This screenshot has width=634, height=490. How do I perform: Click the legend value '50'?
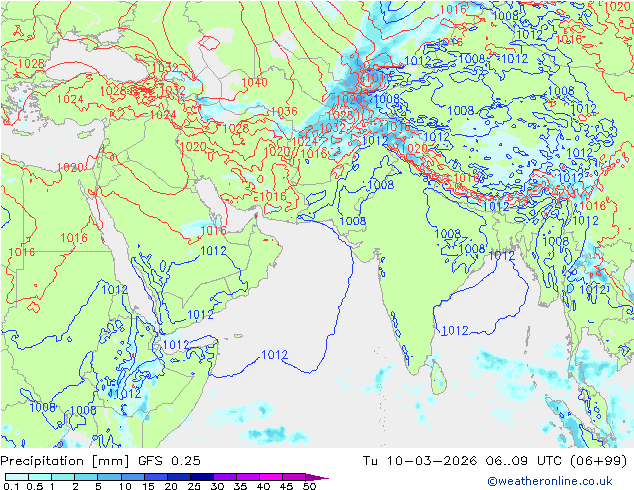309,486
